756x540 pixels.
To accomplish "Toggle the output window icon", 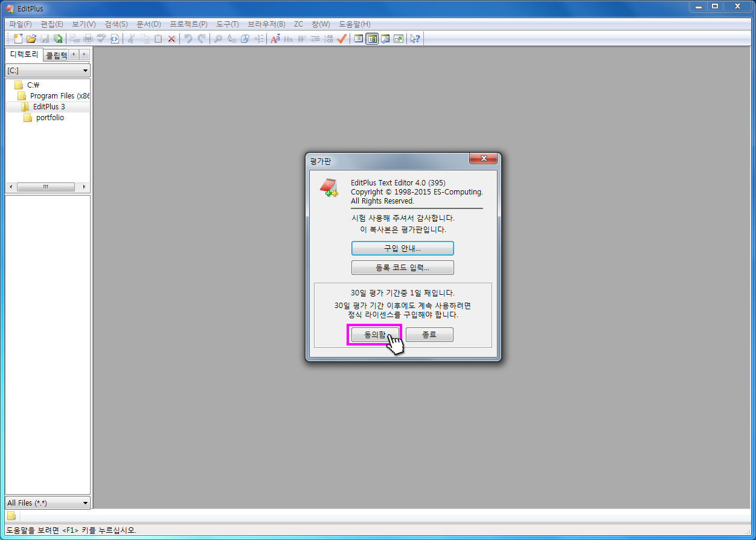I will click(x=385, y=39).
